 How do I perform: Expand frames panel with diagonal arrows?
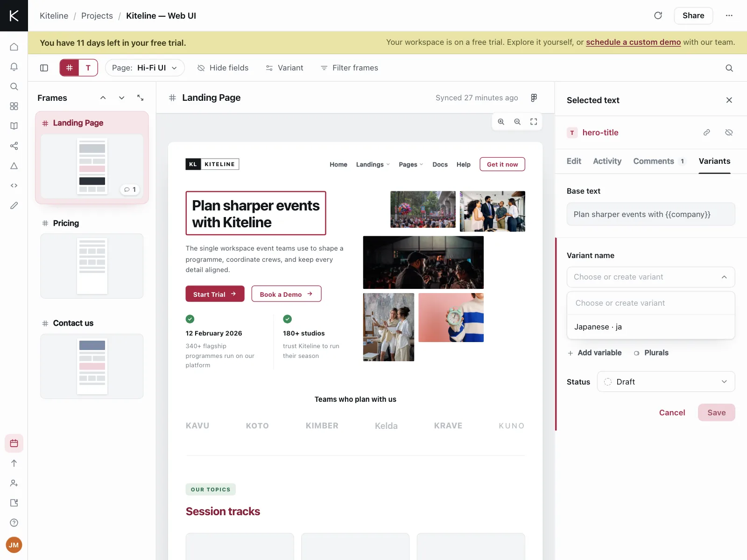pos(140,98)
